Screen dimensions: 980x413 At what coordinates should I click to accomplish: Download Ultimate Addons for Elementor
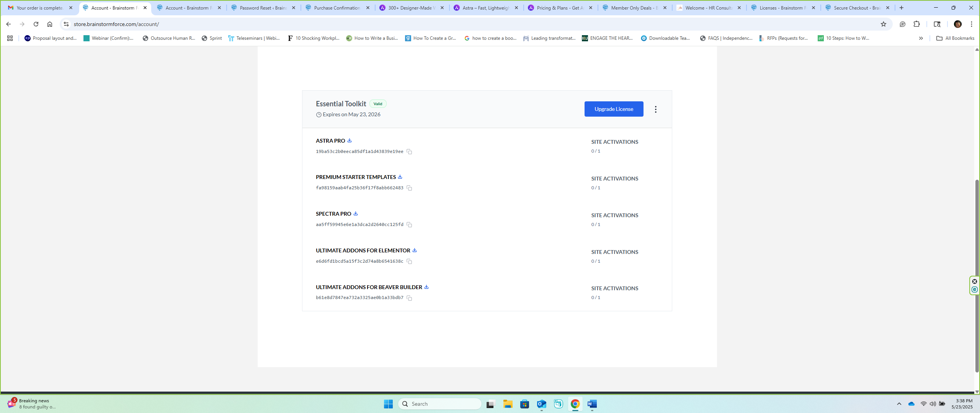(x=415, y=250)
